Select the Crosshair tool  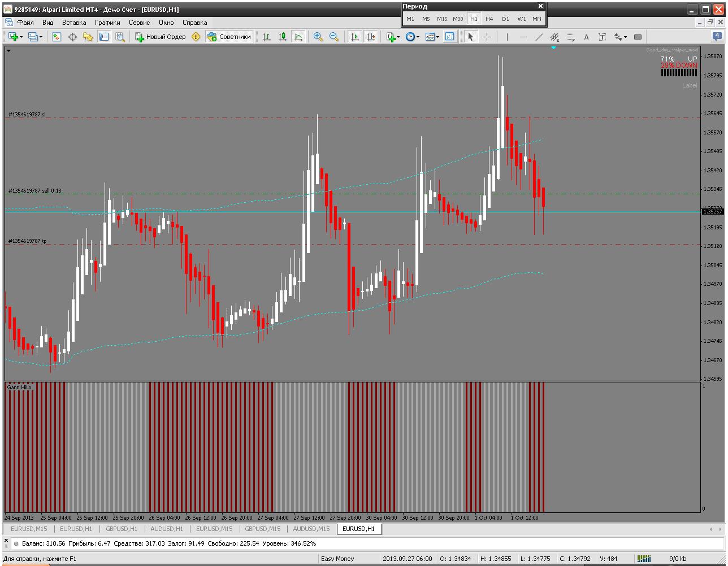tap(487, 37)
